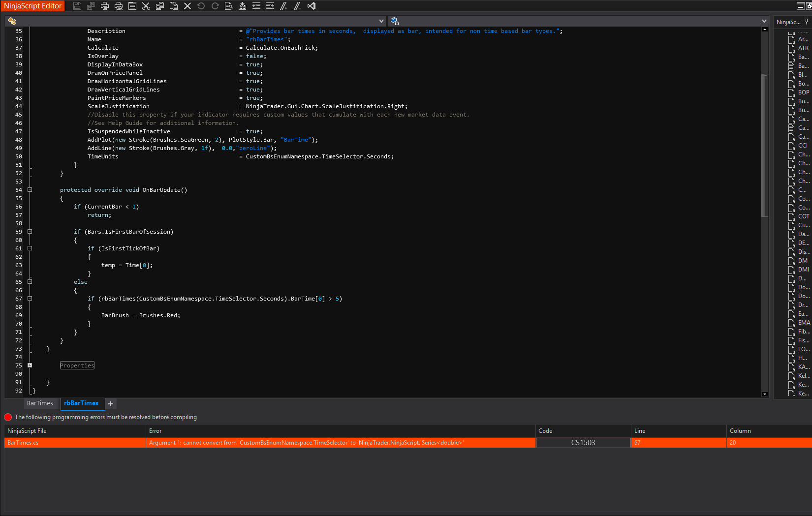Viewport: 812px width, 516px height.
Task: Click the collapsed Properties region label
Action: click(77, 365)
